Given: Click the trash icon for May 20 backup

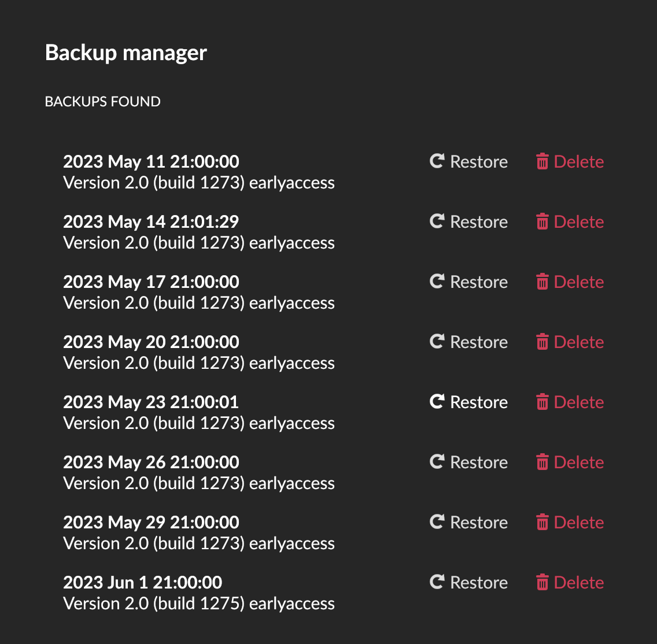Looking at the screenshot, I should click(542, 342).
